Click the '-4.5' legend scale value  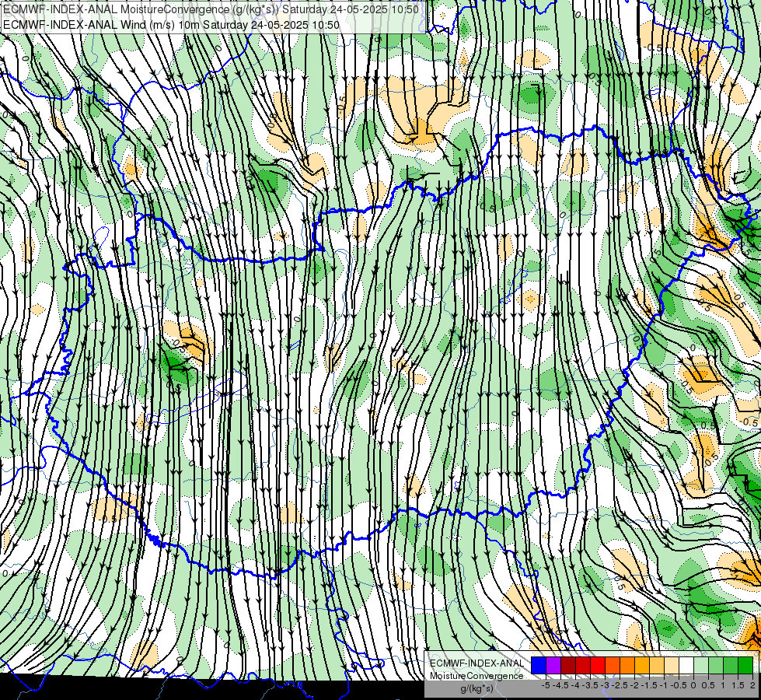[560, 685]
